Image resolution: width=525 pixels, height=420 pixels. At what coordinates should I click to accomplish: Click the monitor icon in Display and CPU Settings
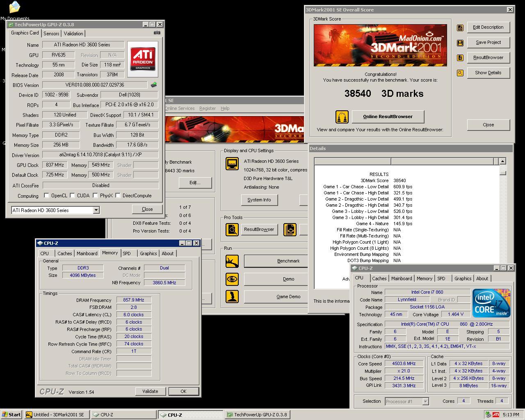232,164
